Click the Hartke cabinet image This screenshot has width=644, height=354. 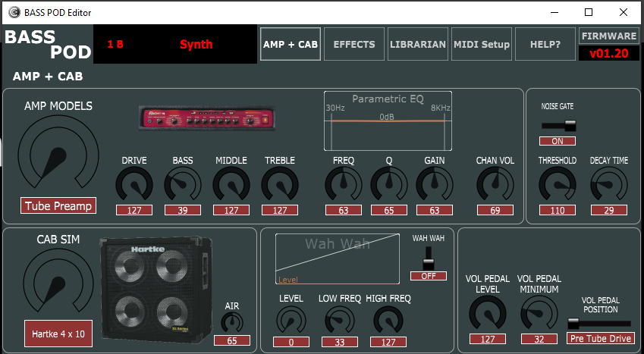pos(157,292)
